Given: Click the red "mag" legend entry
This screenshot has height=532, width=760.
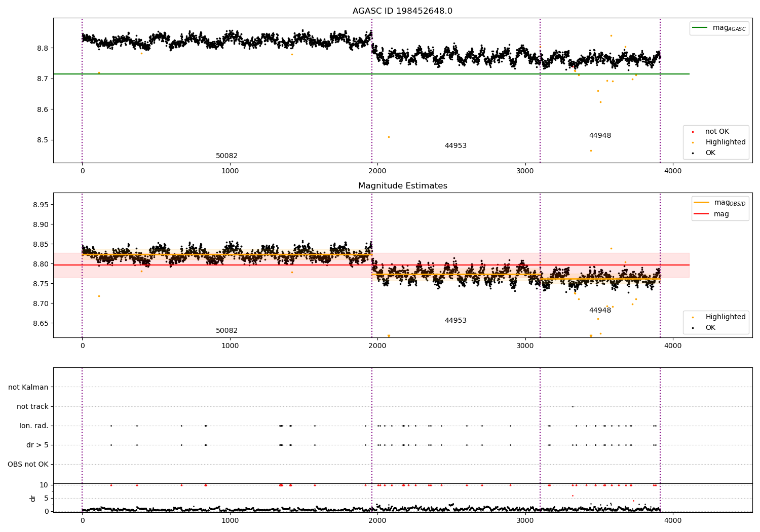Looking at the screenshot, I should point(711,214).
